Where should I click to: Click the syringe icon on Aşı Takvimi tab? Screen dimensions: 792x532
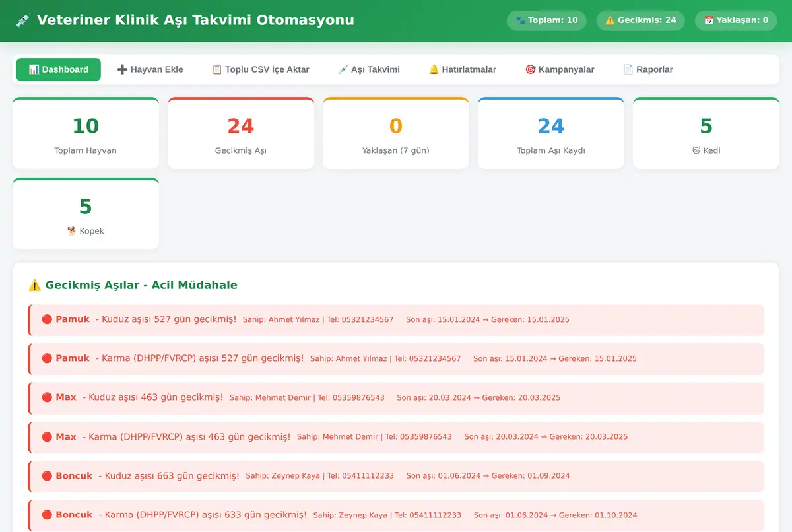point(343,69)
